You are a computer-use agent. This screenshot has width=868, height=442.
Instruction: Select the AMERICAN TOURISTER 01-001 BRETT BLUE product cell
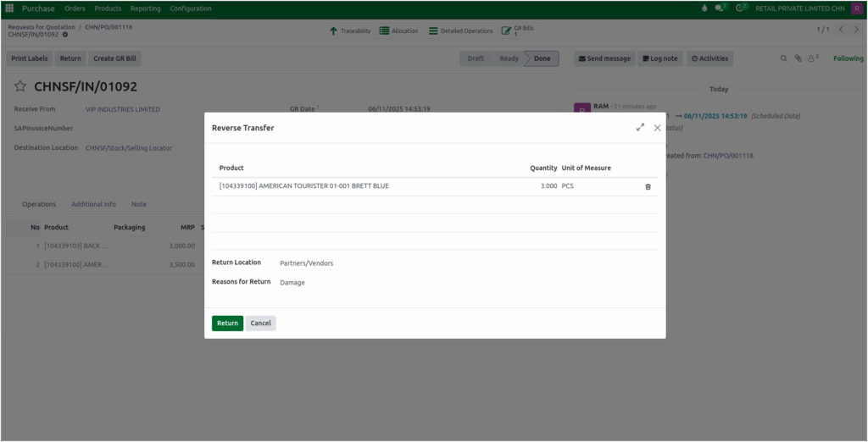point(304,186)
